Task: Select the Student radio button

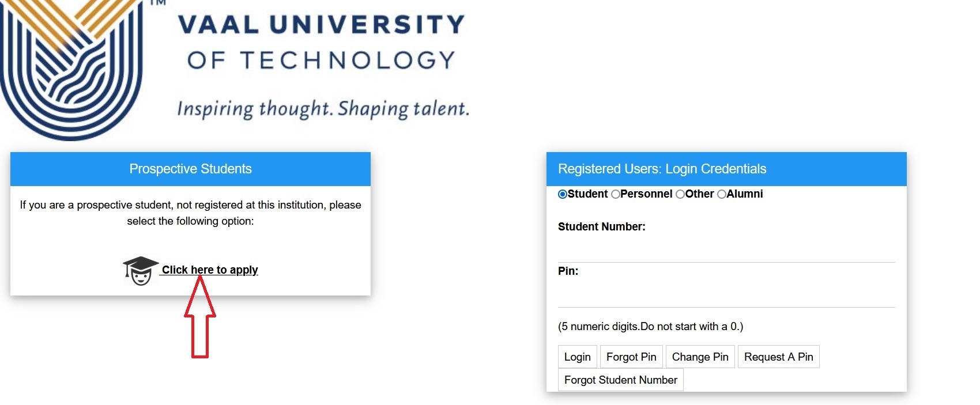Action: [563, 194]
